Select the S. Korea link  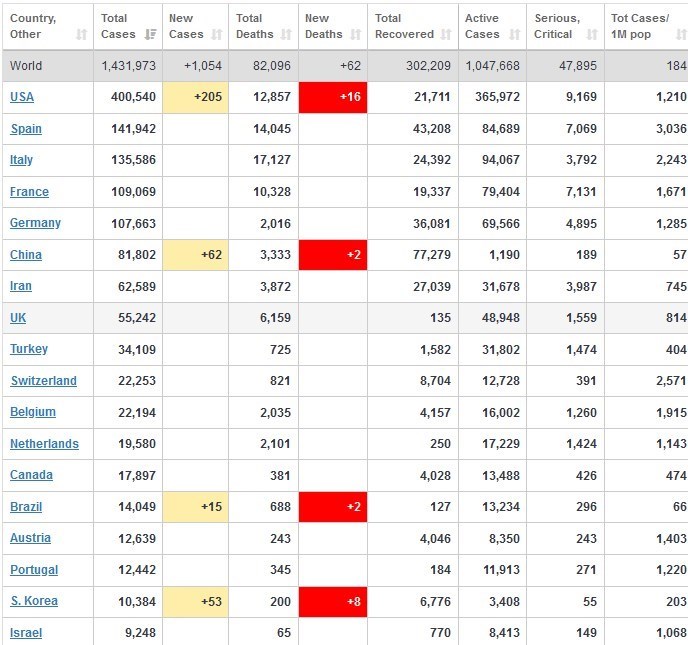tap(34, 601)
